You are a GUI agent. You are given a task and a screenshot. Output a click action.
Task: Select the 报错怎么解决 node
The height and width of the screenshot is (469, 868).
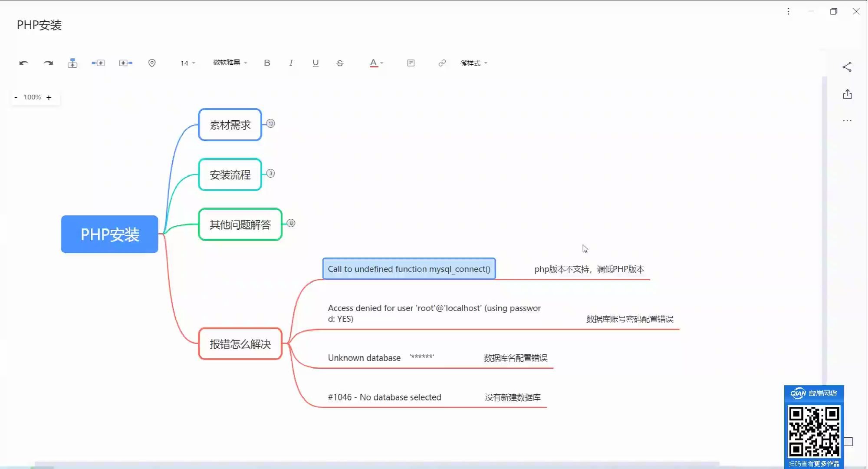pos(240,344)
